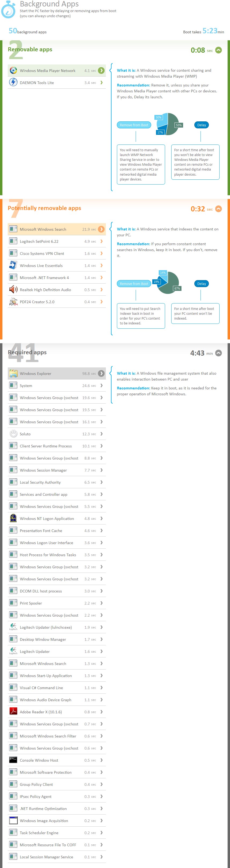This screenshot has height=868, width=230.
Task: Click the Group Policy Client icon
Action: [x=13, y=784]
